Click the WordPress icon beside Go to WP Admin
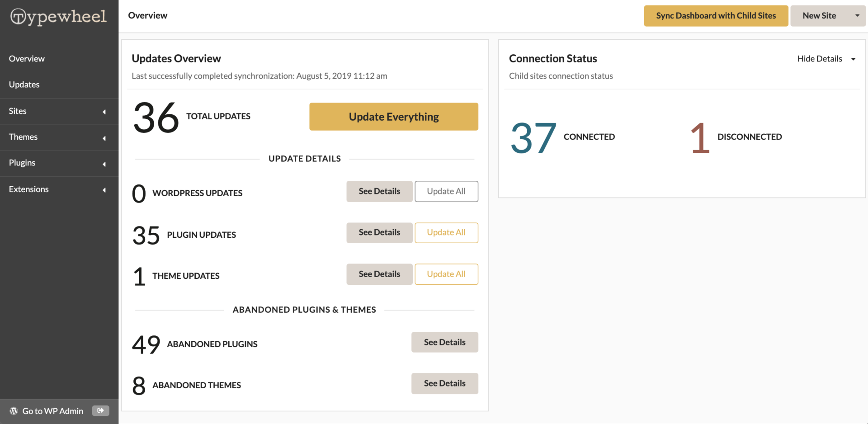The height and width of the screenshot is (424, 868). click(x=14, y=411)
